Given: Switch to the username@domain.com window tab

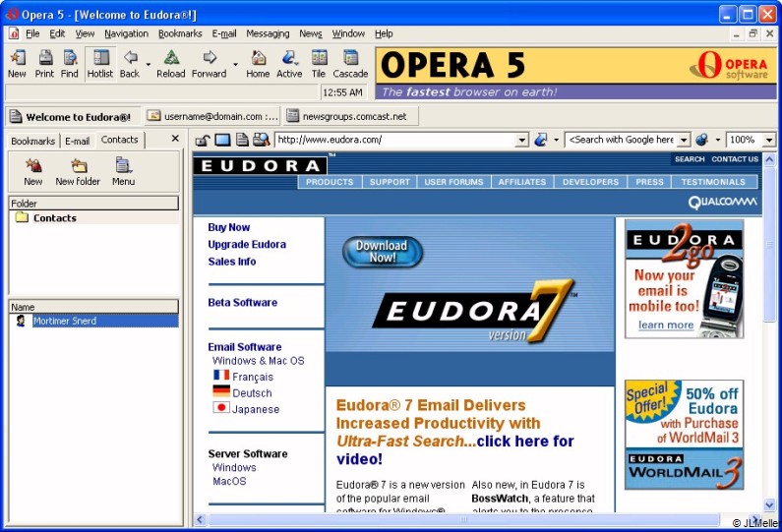Looking at the screenshot, I should tap(212, 117).
